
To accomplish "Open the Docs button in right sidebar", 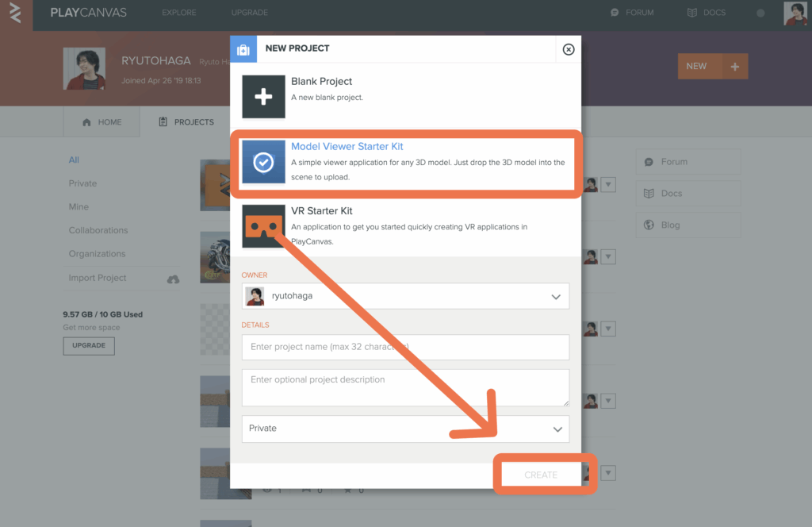I will click(688, 194).
